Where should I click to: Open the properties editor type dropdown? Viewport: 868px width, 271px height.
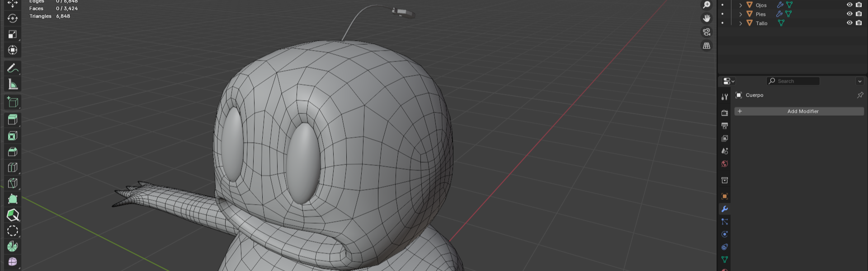(x=728, y=81)
